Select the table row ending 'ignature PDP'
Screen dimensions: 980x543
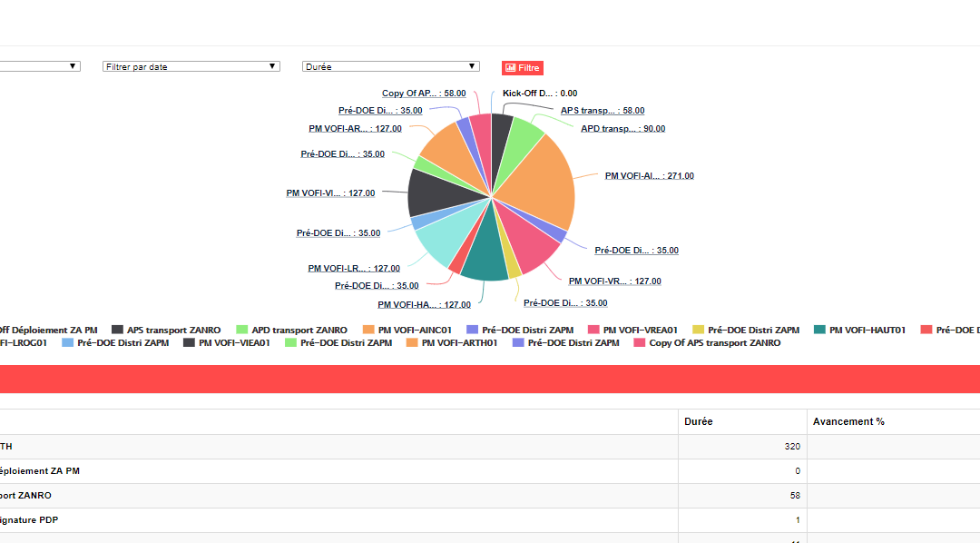click(490, 520)
